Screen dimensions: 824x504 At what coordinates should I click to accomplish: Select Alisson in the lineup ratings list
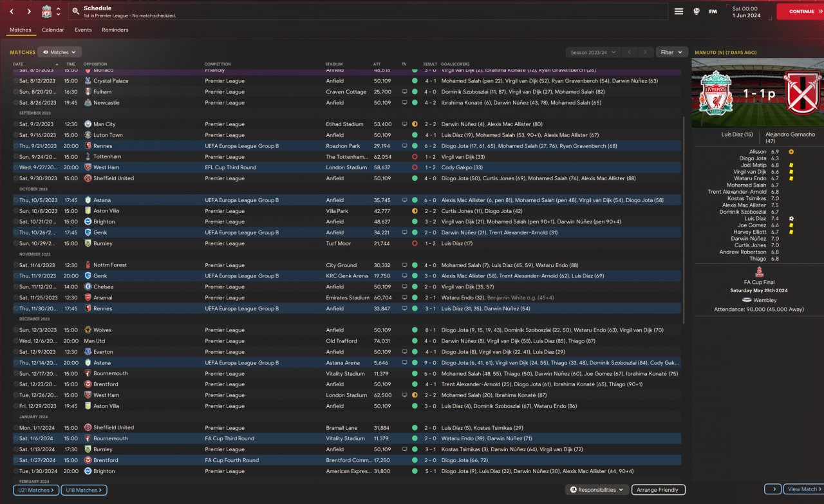coord(758,152)
